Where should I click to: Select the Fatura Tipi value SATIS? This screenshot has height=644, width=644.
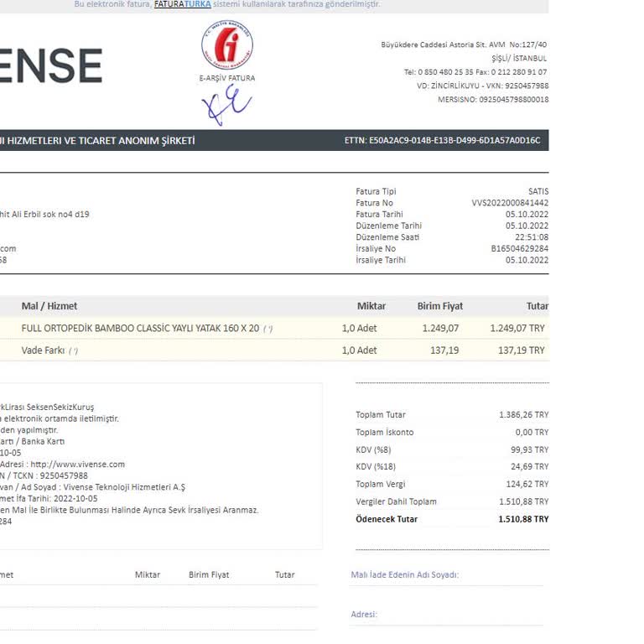(x=538, y=191)
